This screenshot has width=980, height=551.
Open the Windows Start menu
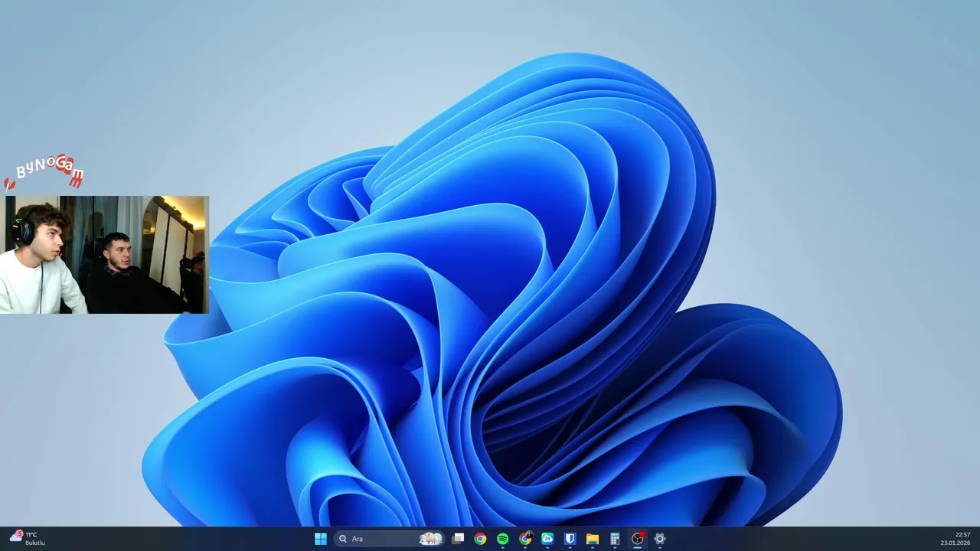pos(321,539)
